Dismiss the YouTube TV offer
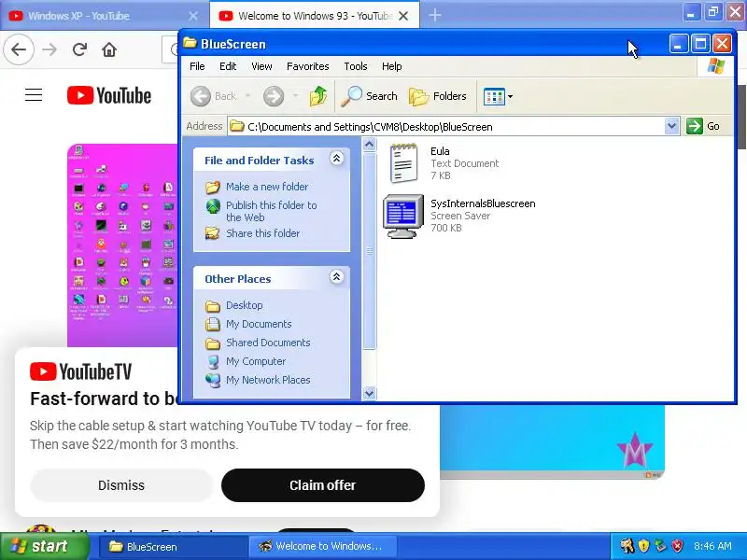The height and width of the screenshot is (560, 747). tap(121, 485)
